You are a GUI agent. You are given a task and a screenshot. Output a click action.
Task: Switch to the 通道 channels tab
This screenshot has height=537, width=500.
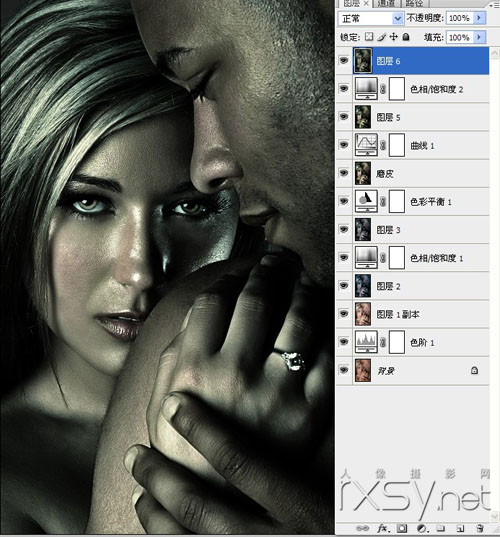[x=386, y=3]
